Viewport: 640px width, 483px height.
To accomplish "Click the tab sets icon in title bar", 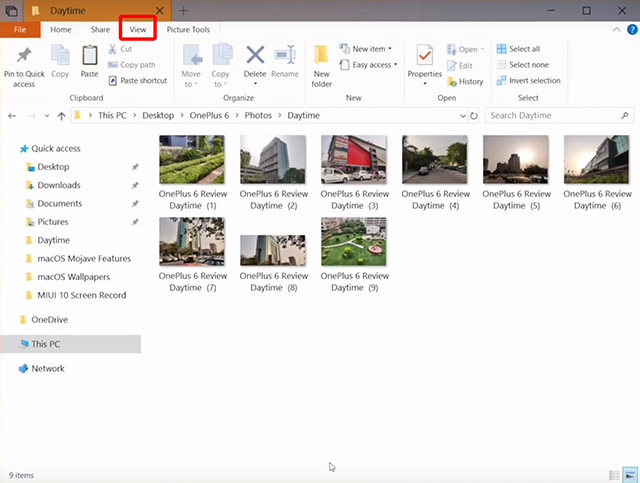I will click(11, 11).
